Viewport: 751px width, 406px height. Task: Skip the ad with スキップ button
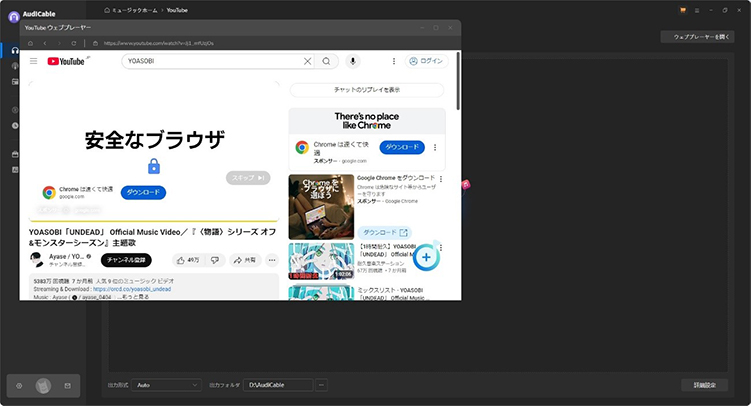tap(248, 178)
